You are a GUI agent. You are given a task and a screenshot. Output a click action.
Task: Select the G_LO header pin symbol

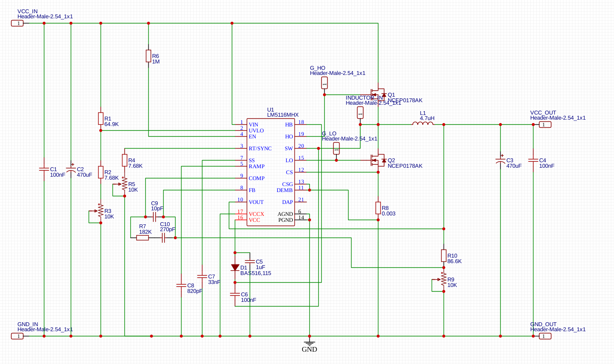tap(336, 148)
